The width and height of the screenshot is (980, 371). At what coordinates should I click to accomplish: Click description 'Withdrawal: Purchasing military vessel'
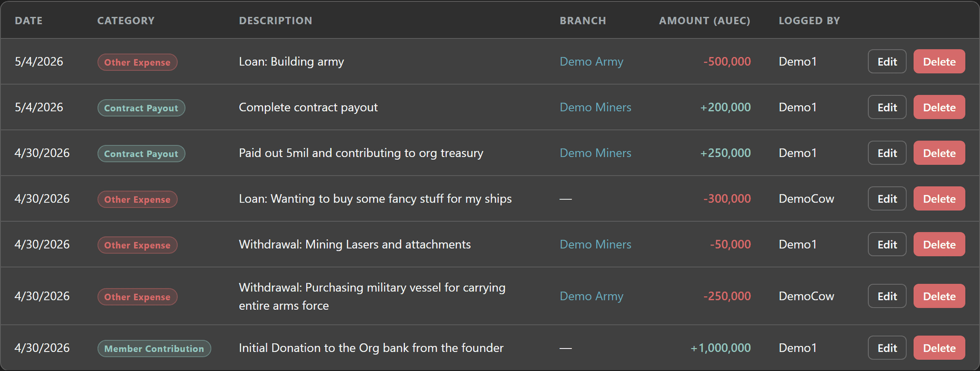[372, 296]
